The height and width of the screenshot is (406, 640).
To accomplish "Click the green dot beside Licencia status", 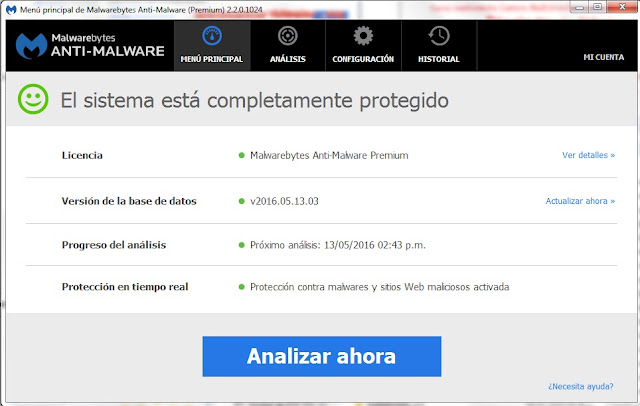I will pos(242,155).
